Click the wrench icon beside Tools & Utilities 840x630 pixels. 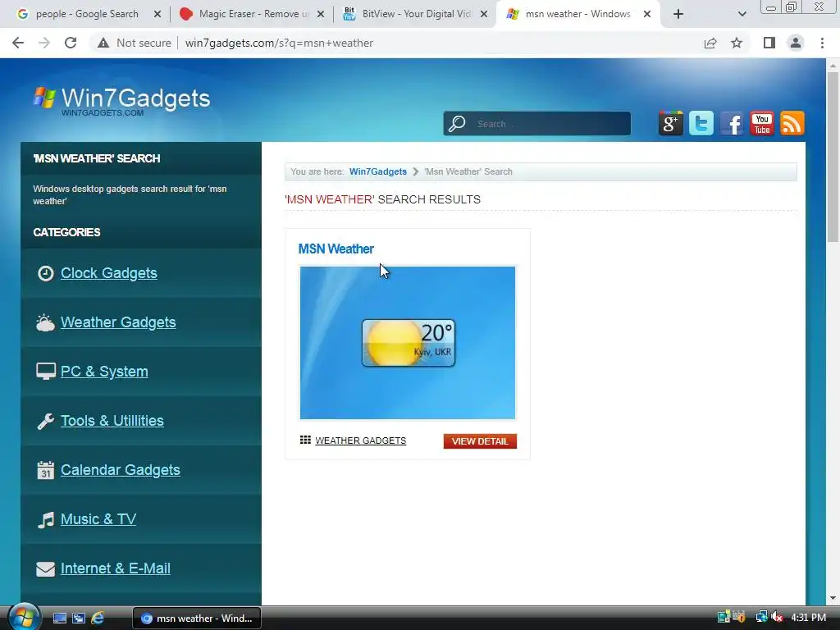46,421
